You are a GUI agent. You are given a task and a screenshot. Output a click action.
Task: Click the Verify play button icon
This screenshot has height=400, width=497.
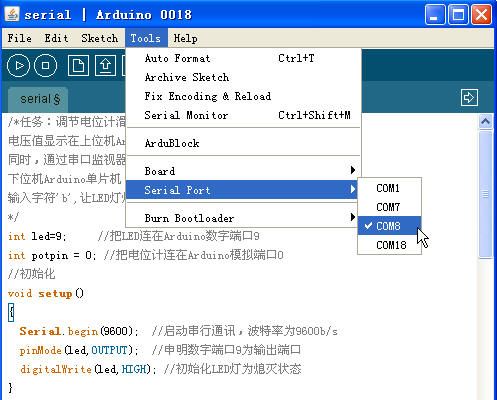[19, 65]
